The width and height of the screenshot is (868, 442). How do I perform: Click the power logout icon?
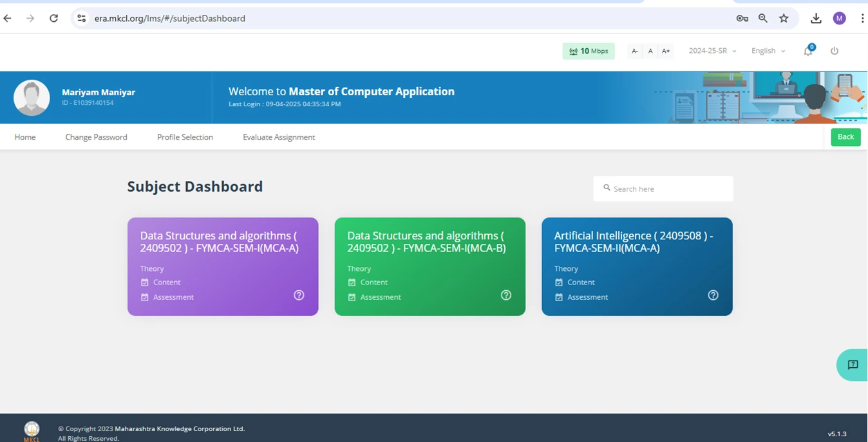coord(835,51)
